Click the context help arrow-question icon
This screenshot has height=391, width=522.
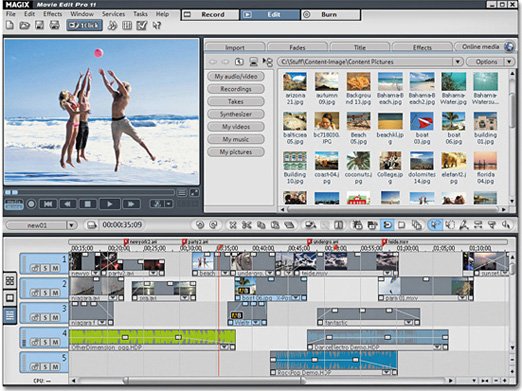point(157,25)
